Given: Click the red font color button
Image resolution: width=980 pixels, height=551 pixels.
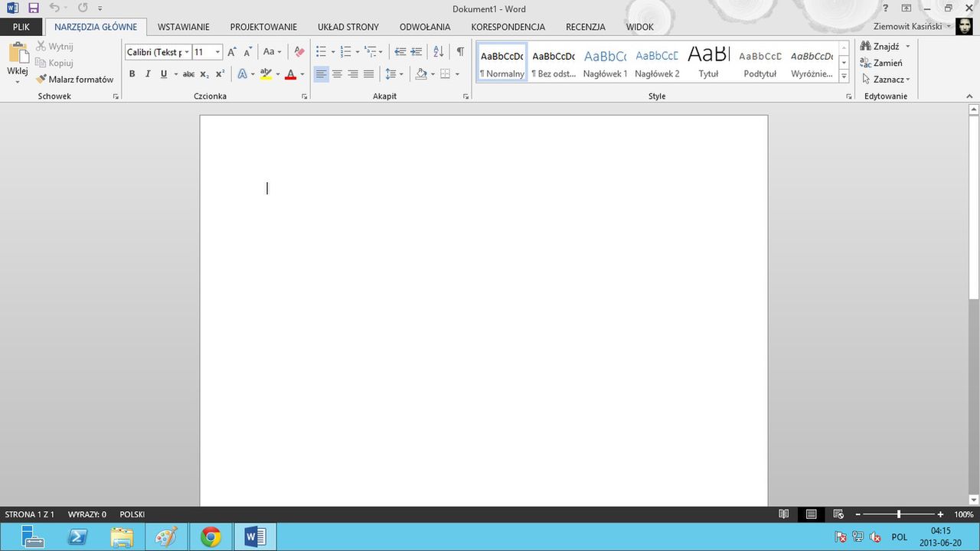Looking at the screenshot, I should [x=290, y=74].
